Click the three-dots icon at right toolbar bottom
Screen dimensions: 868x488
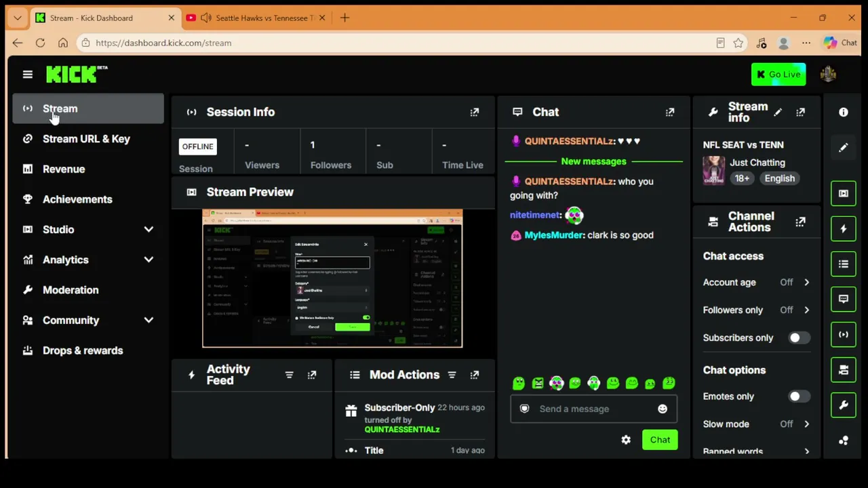844,441
